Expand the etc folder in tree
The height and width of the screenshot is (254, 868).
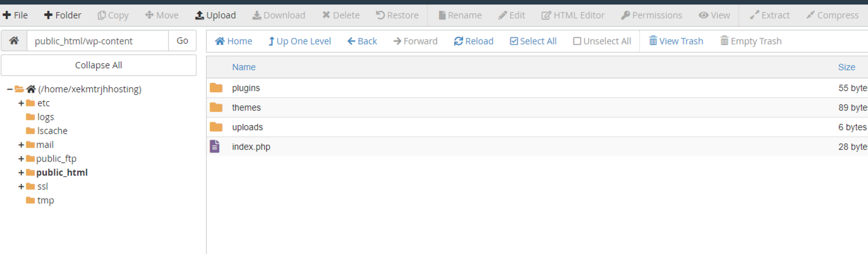pyautogui.click(x=21, y=103)
